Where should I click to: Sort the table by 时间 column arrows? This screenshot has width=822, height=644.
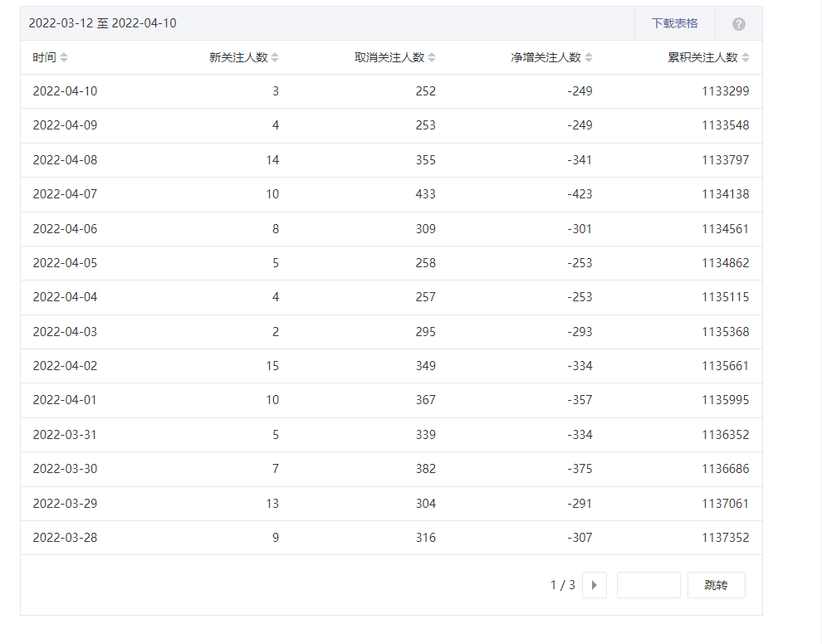tap(65, 58)
